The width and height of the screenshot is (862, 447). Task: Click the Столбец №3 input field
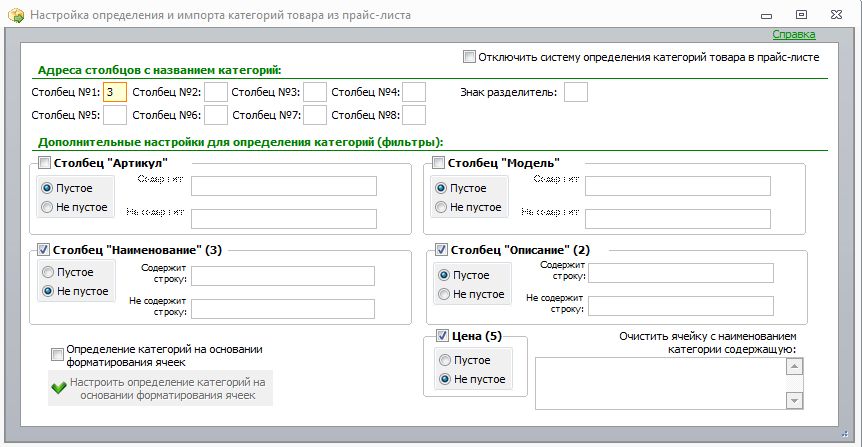315,92
